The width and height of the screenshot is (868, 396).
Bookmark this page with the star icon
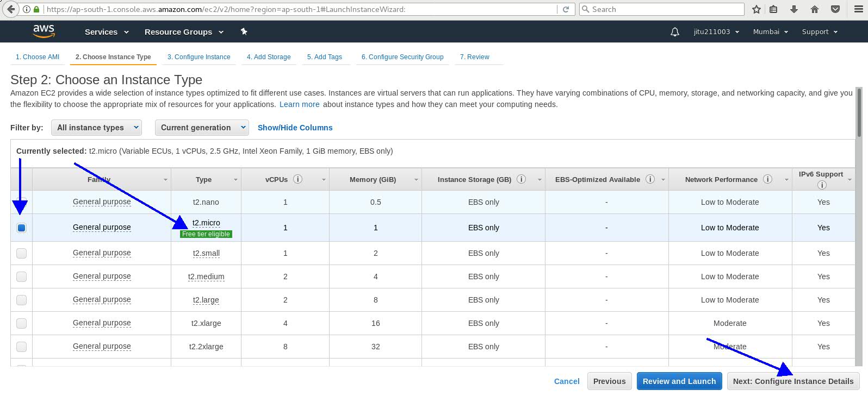(756, 9)
